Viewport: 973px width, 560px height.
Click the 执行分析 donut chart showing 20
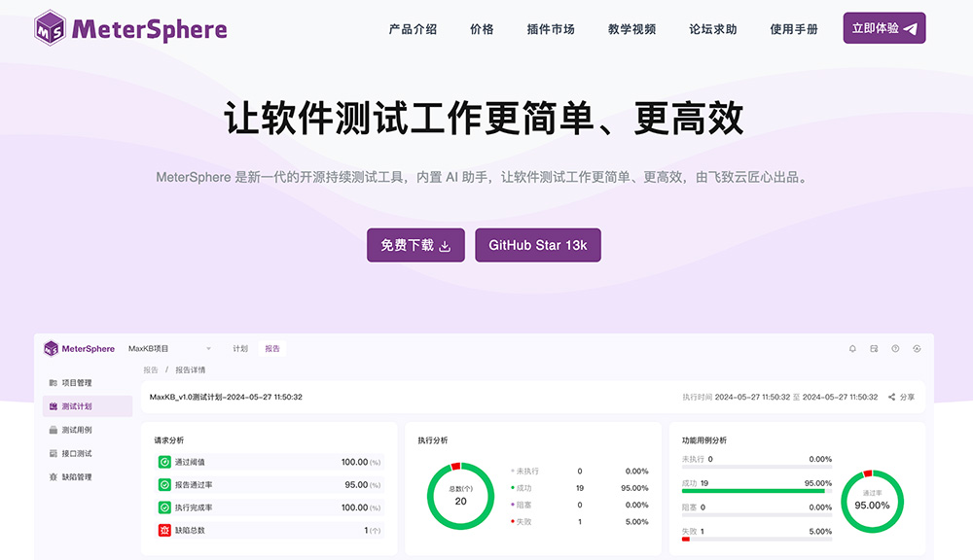460,496
